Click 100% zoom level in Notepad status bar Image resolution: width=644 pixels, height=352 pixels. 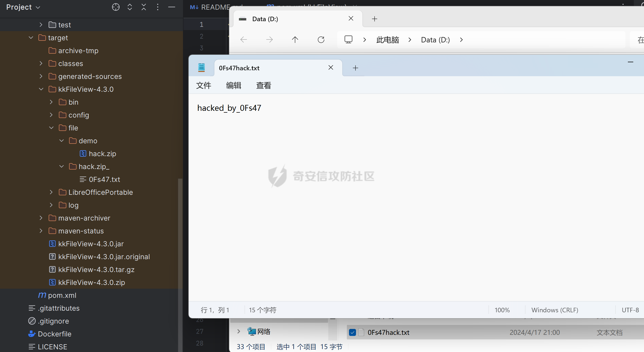tap(502, 310)
